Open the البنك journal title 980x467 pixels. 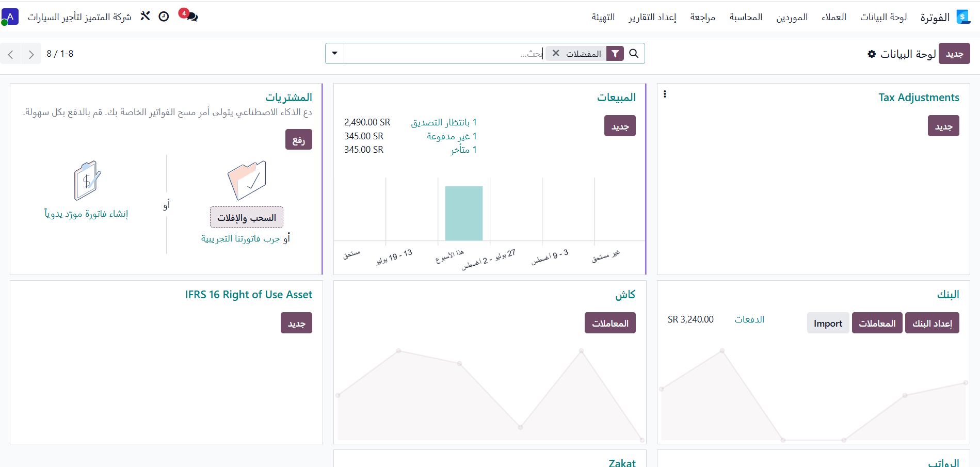tap(948, 294)
